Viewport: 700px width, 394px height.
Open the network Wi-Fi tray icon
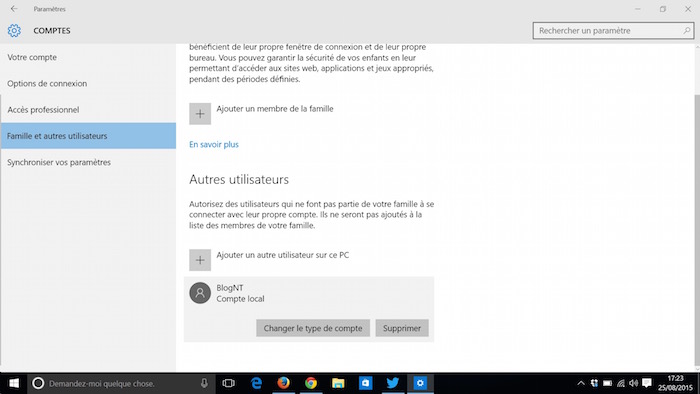click(x=621, y=383)
